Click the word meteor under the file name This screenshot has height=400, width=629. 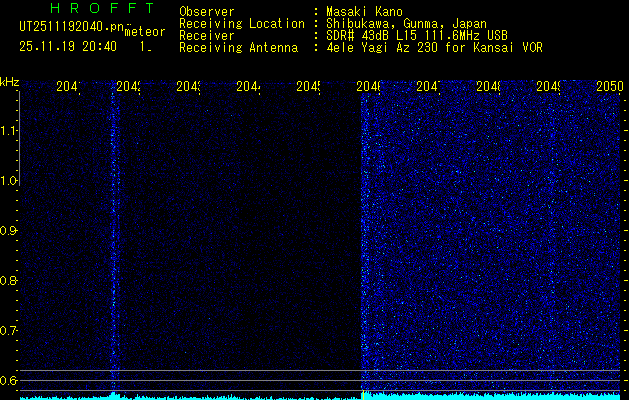[x=145, y=32]
